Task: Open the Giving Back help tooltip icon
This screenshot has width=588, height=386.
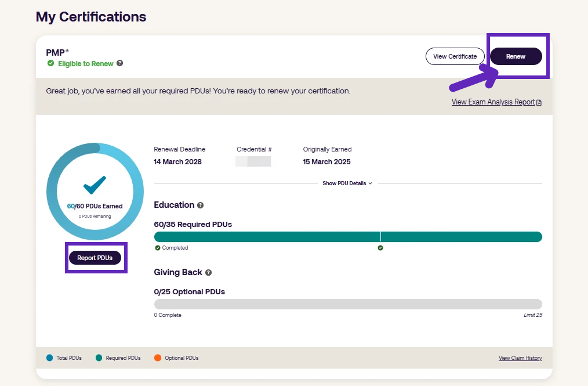Action: coord(208,273)
